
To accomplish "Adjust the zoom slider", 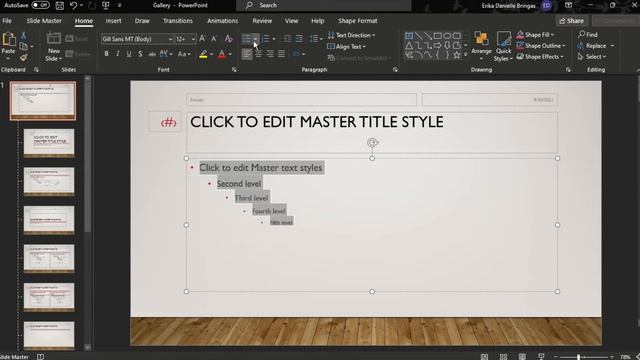I will pos(578,357).
